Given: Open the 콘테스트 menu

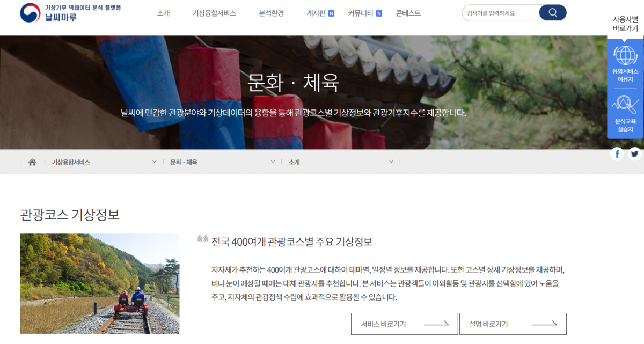Looking at the screenshot, I should coord(408,13).
